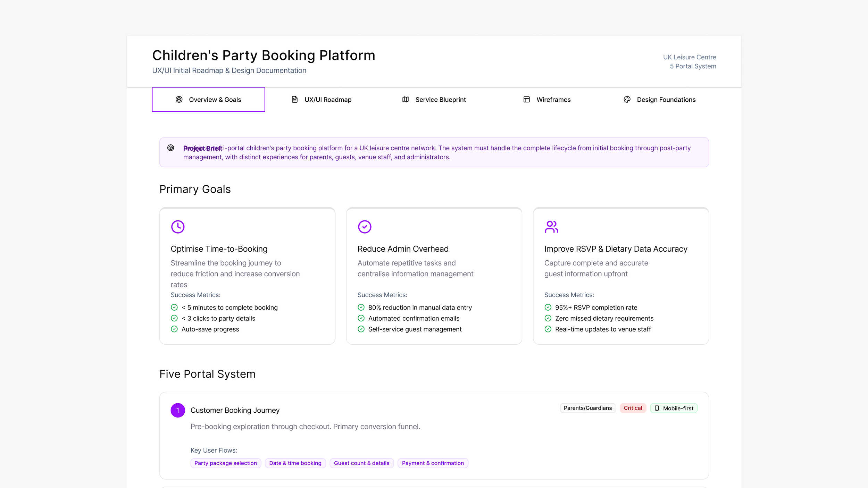The height and width of the screenshot is (488, 868).
Task: Click the circled checkmark icon above Reduce Admin Overhead
Action: [365, 227]
